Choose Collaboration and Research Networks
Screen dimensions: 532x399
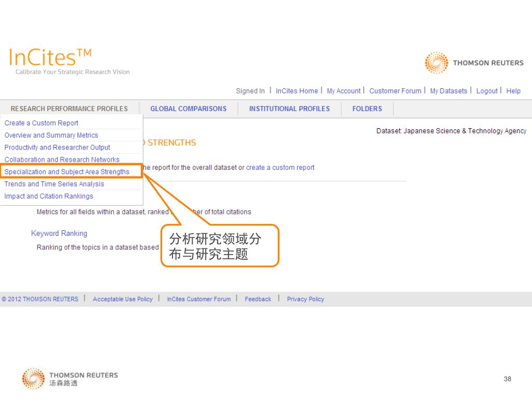[x=62, y=159]
